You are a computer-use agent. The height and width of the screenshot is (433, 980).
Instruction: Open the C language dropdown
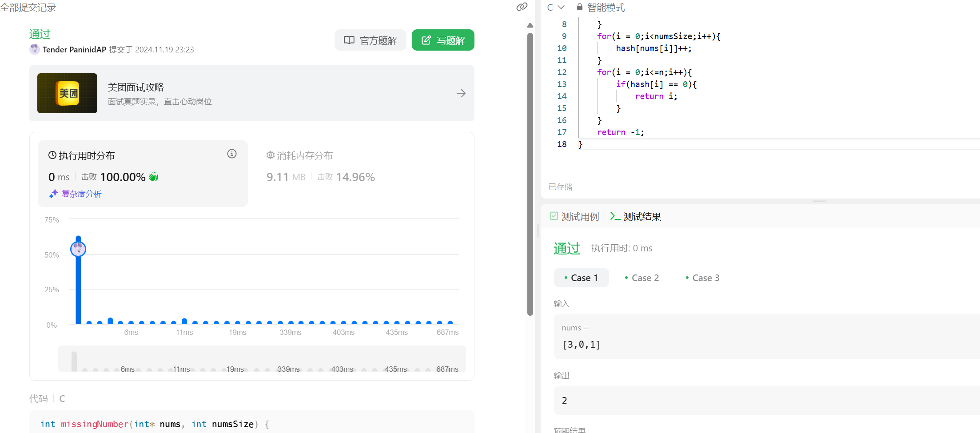coord(555,7)
